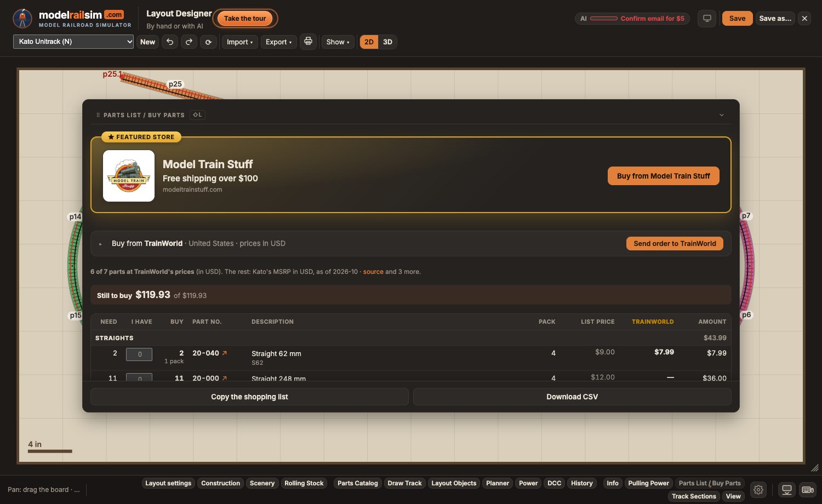Open the Import dropdown menu

(x=239, y=42)
